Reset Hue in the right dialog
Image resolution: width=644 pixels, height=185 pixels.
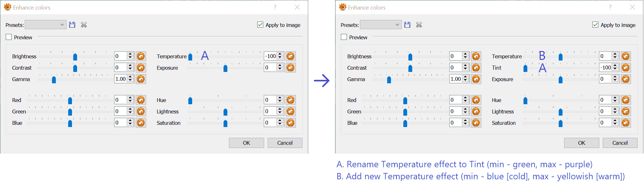tap(626, 100)
